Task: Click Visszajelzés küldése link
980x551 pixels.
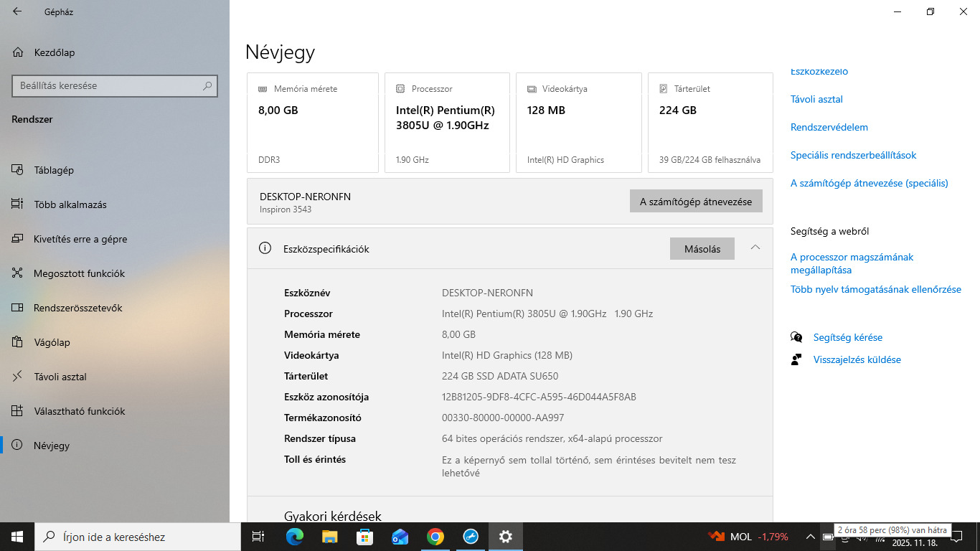Action: pyautogui.click(x=857, y=359)
